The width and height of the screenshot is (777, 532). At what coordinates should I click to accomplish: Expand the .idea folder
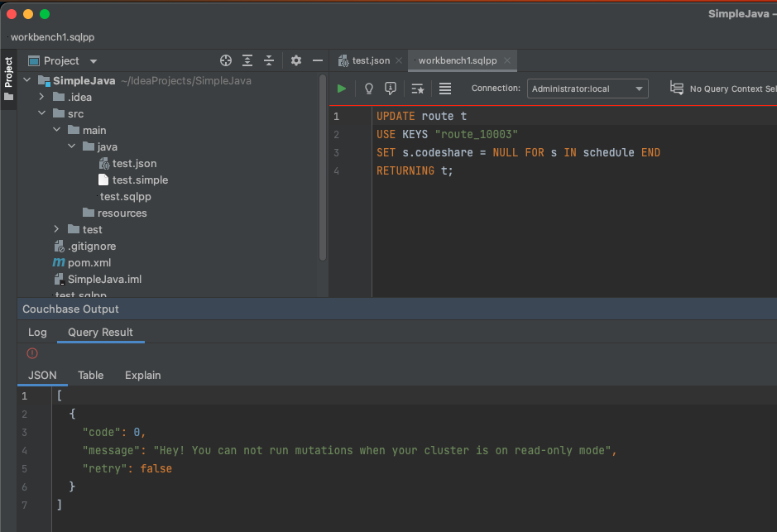click(x=41, y=97)
